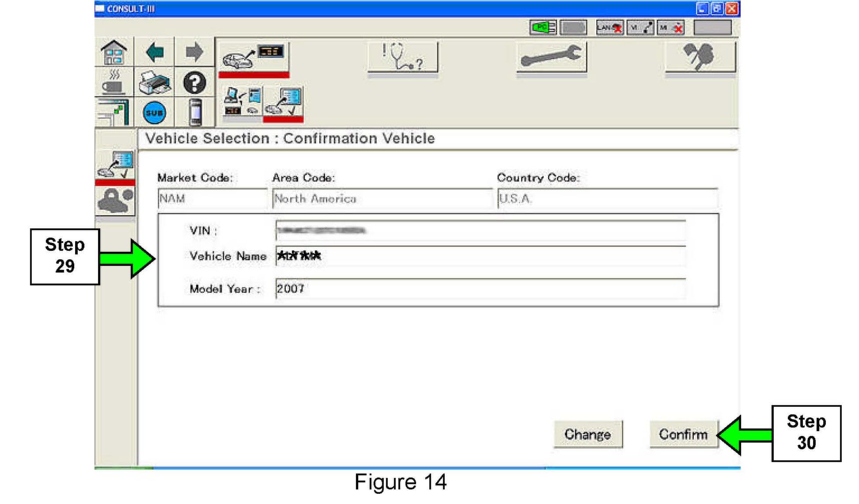Click the coffee cup standby icon
859x504 pixels.
[x=114, y=83]
